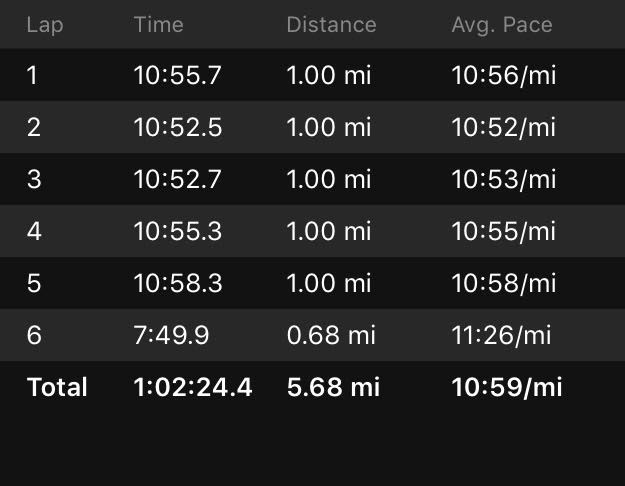The image size is (625, 486).
Task: Select the total average pace 10:59/mi
Action: point(507,388)
